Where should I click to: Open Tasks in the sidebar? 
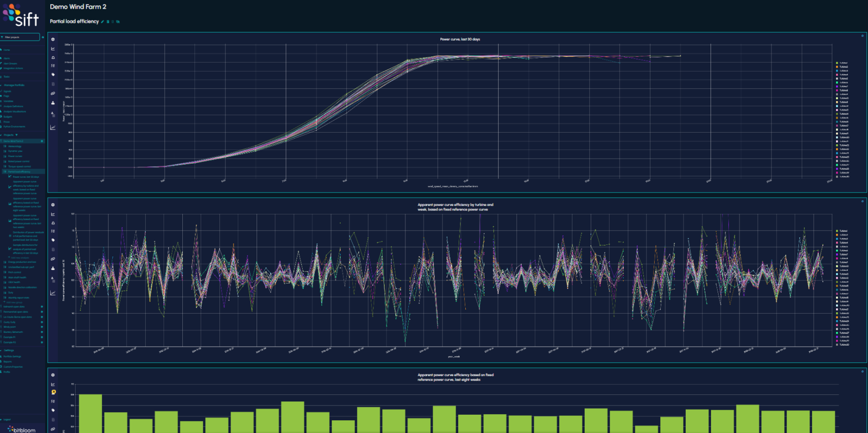(6, 77)
